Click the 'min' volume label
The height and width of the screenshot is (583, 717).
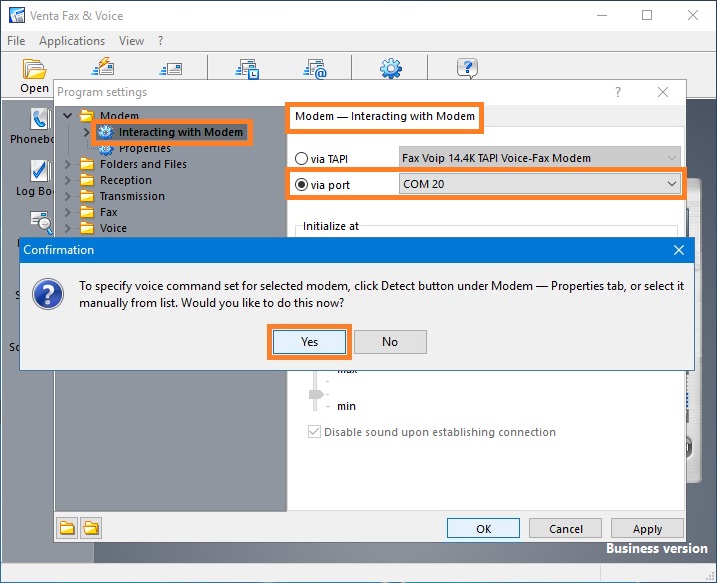346,406
